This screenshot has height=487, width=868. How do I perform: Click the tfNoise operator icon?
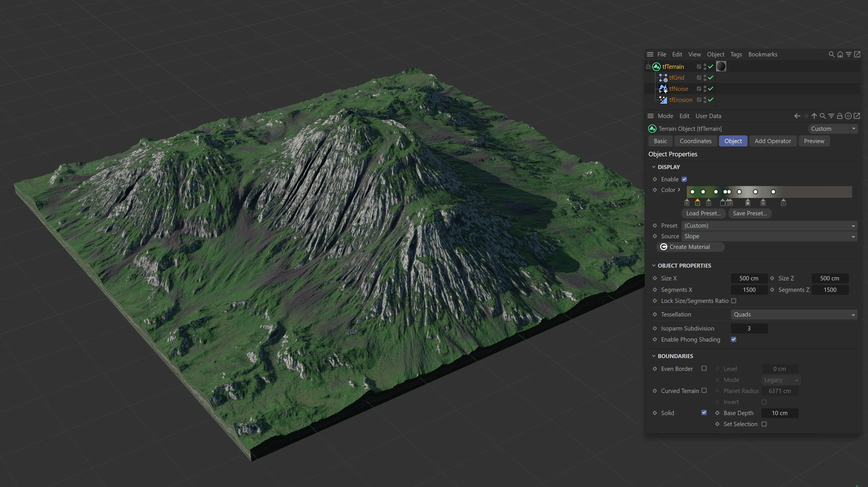(x=663, y=89)
